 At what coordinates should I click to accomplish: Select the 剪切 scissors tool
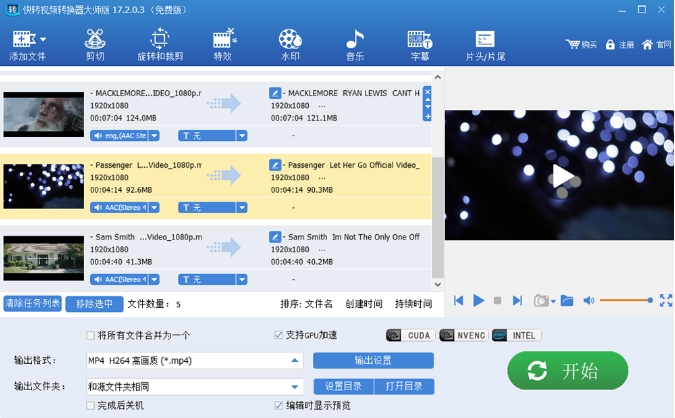[x=95, y=45]
